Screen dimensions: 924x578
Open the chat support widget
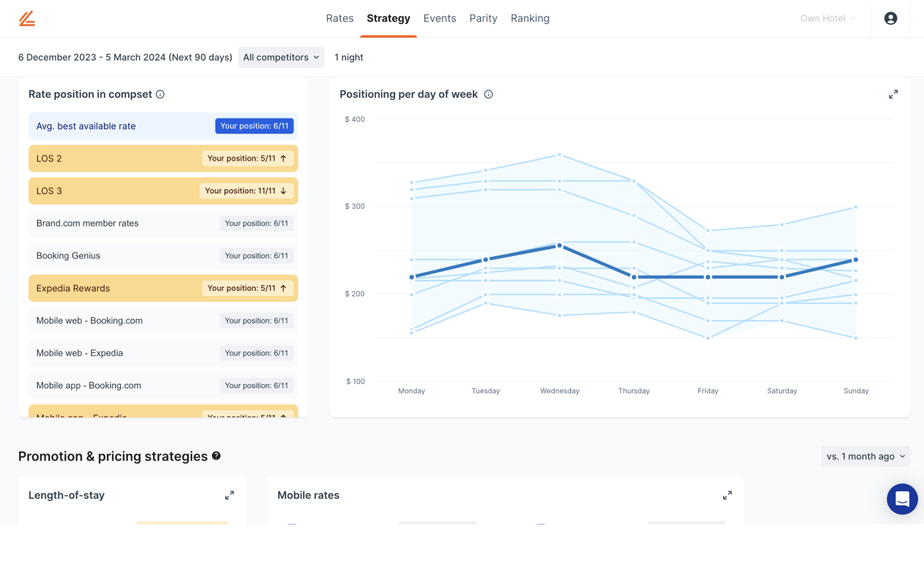(902, 499)
